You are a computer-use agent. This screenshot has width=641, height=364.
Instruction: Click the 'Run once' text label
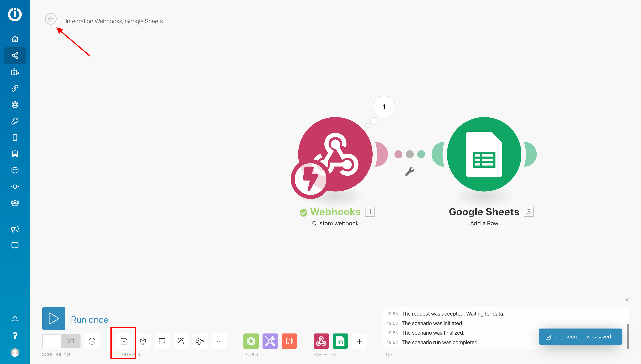[89, 320]
